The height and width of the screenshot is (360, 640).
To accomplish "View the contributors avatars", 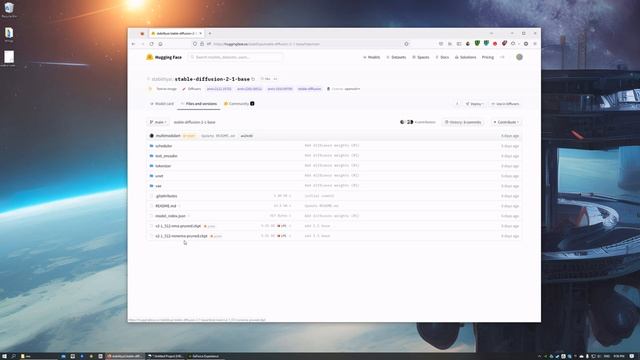I will point(407,122).
